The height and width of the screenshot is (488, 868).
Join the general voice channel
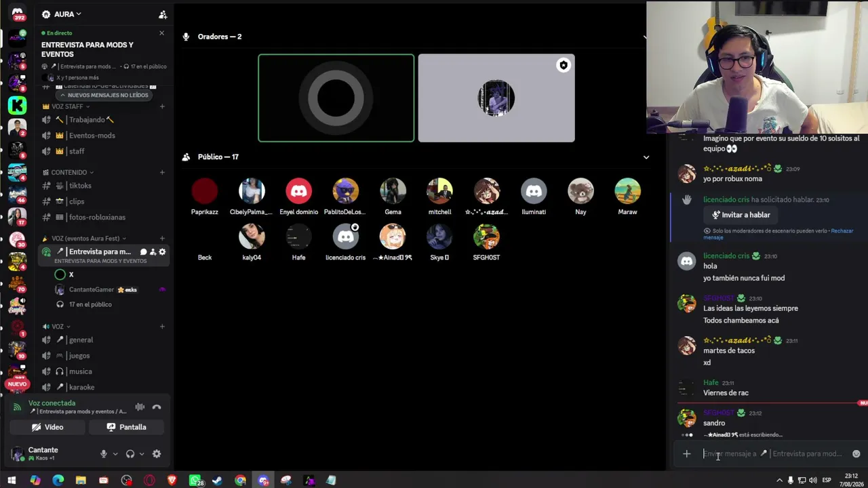pyautogui.click(x=81, y=340)
